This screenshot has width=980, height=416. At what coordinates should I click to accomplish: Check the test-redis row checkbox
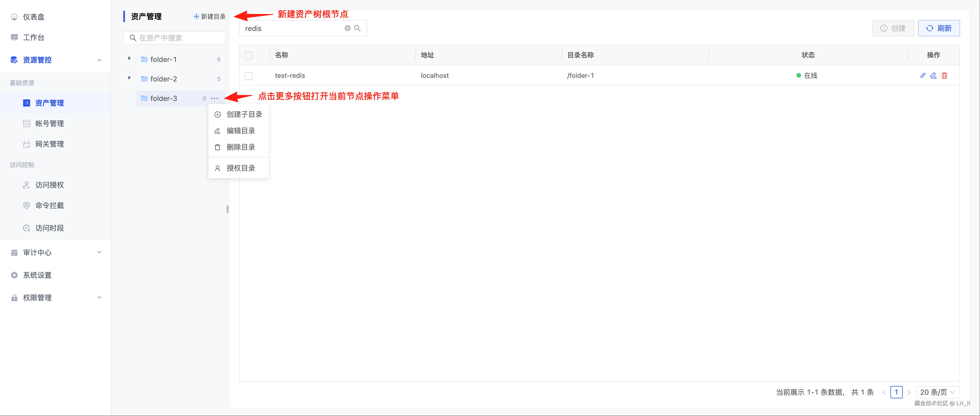click(249, 76)
